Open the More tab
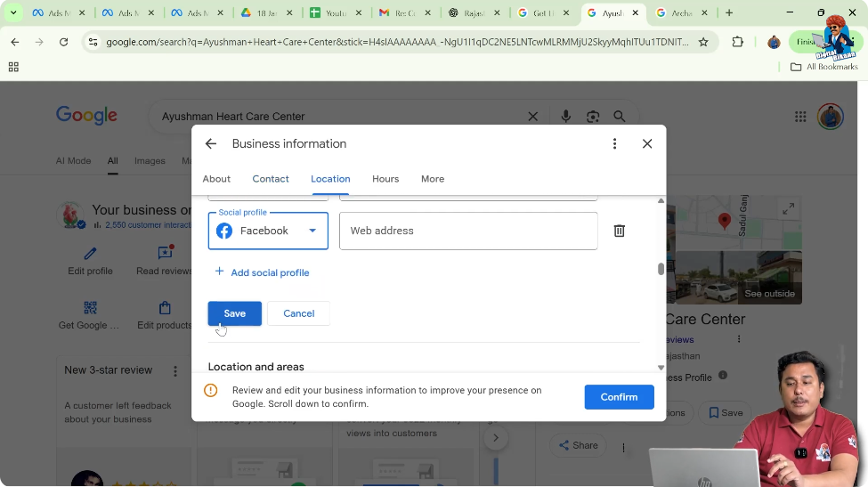This screenshot has width=868, height=487. click(433, 179)
